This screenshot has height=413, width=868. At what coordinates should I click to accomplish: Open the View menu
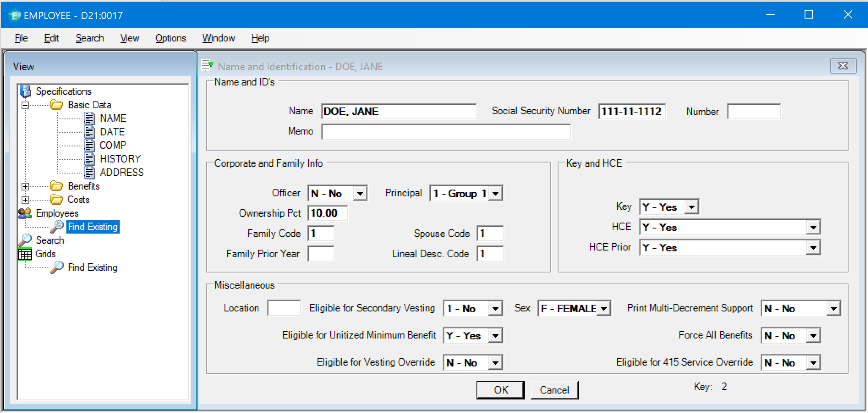(x=130, y=38)
